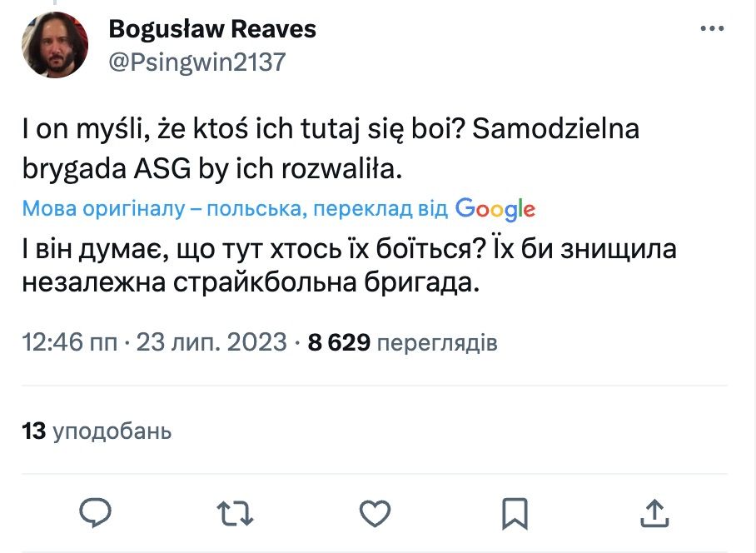The image size is (756, 553).
Task: Open Bogusław Reaves profile avatar
Action: 56,47
